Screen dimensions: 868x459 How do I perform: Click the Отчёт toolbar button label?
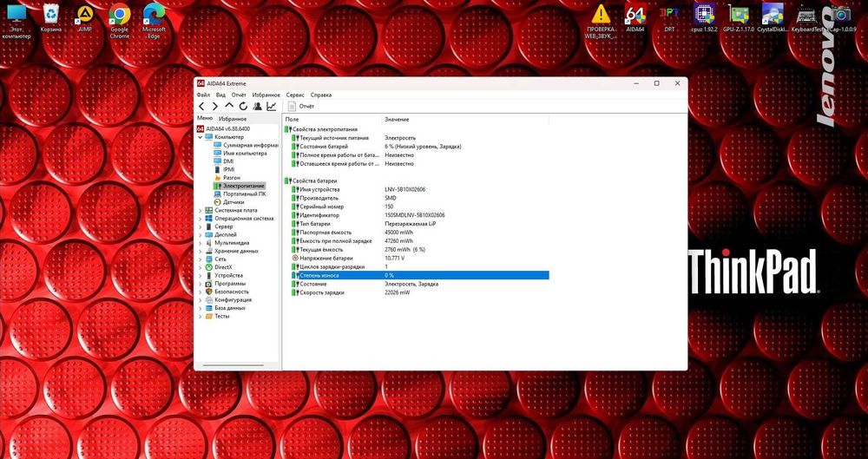click(306, 107)
